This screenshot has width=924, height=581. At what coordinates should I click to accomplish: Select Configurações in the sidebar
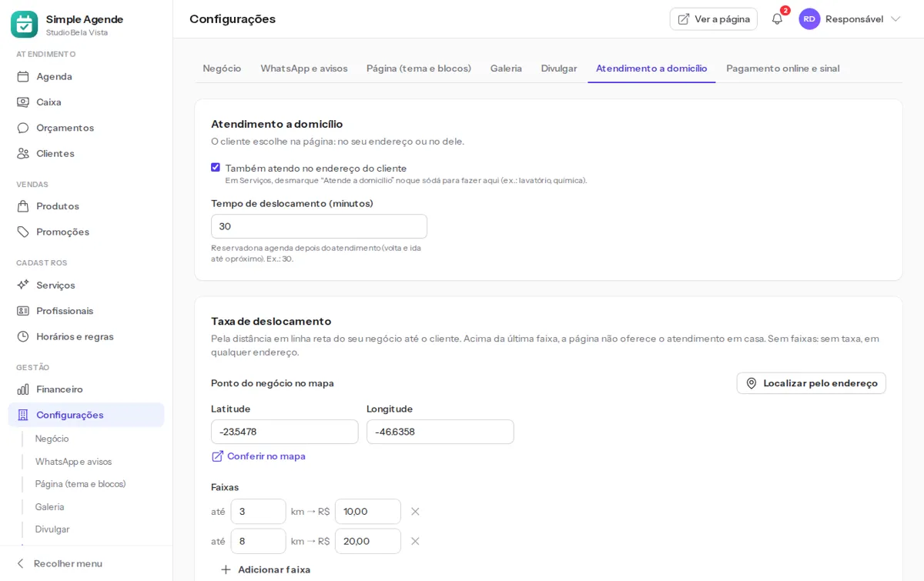tap(86, 415)
